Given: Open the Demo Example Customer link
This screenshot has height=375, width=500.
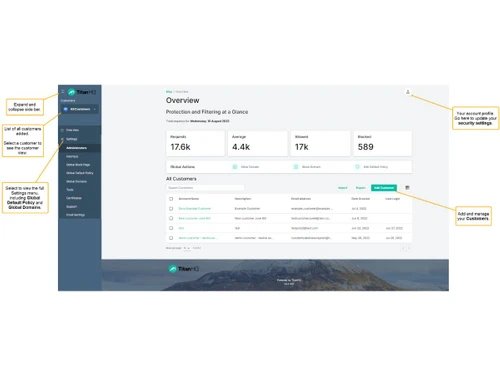Looking at the screenshot, I should (195, 209).
